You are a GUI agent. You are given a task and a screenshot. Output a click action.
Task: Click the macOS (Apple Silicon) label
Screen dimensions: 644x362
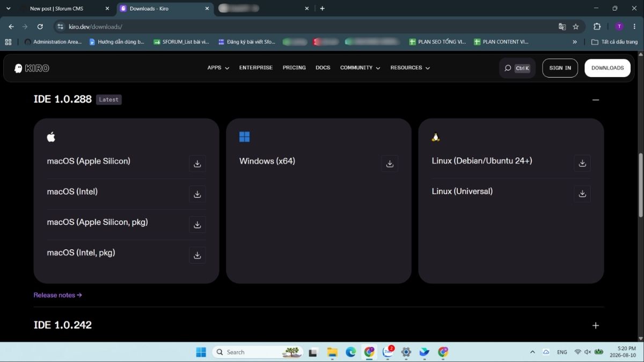(x=89, y=161)
